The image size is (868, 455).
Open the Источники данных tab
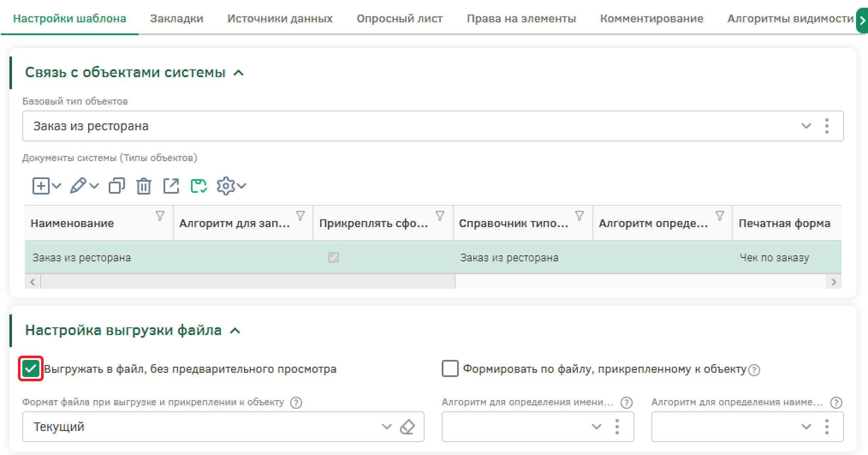(x=280, y=18)
